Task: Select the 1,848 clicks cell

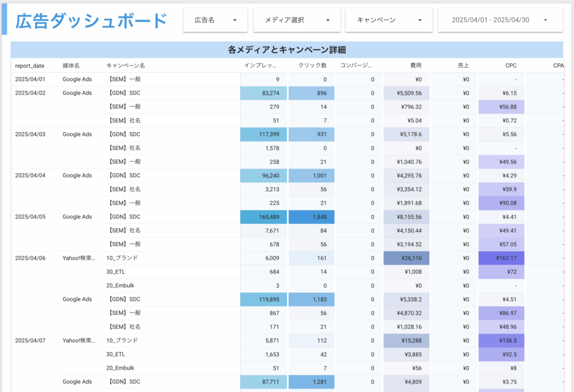Action: (312, 217)
